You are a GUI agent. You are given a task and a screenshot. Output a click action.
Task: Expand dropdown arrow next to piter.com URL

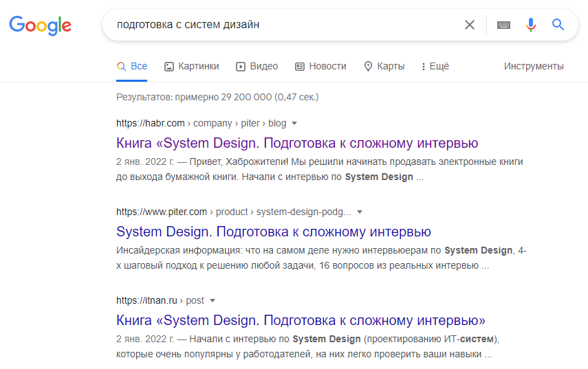360,212
